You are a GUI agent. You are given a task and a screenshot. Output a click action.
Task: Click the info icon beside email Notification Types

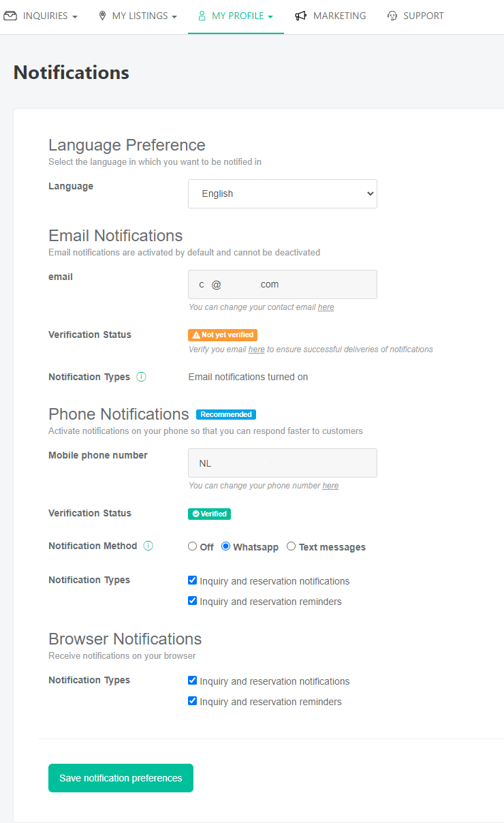point(141,375)
